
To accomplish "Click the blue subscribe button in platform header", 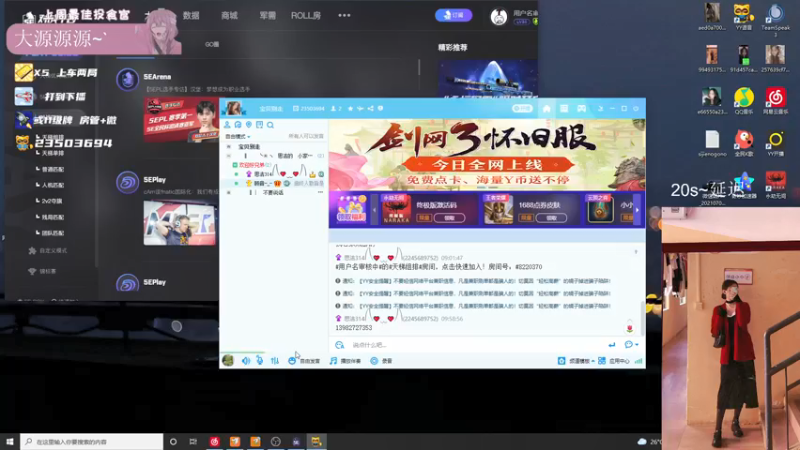I will [x=453, y=15].
